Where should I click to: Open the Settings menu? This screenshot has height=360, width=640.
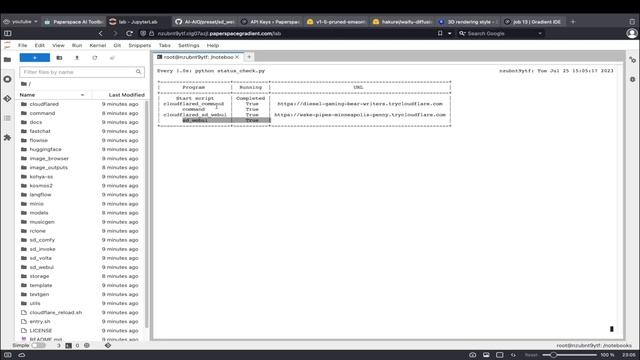(189, 45)
